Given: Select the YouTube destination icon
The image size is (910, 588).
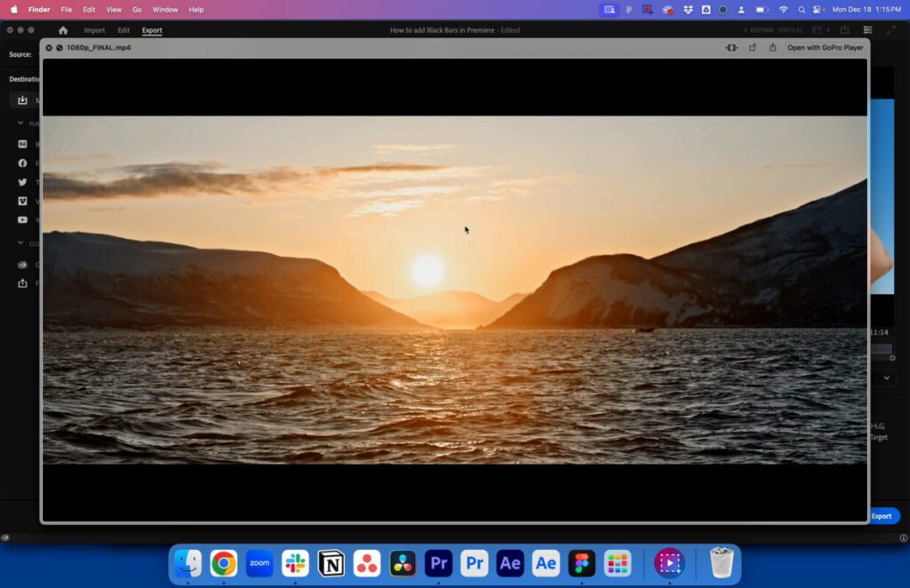Looking at the screenshot, I should [22, 219].
